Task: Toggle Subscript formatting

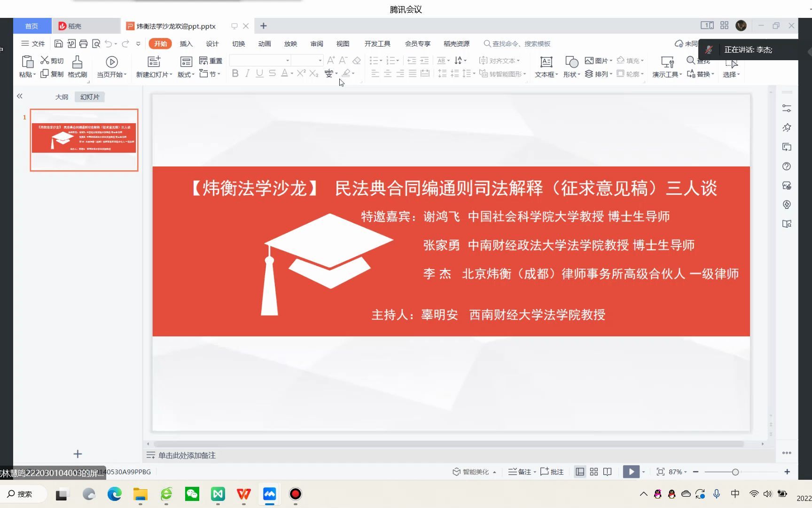Action: [x=314, y=73]
